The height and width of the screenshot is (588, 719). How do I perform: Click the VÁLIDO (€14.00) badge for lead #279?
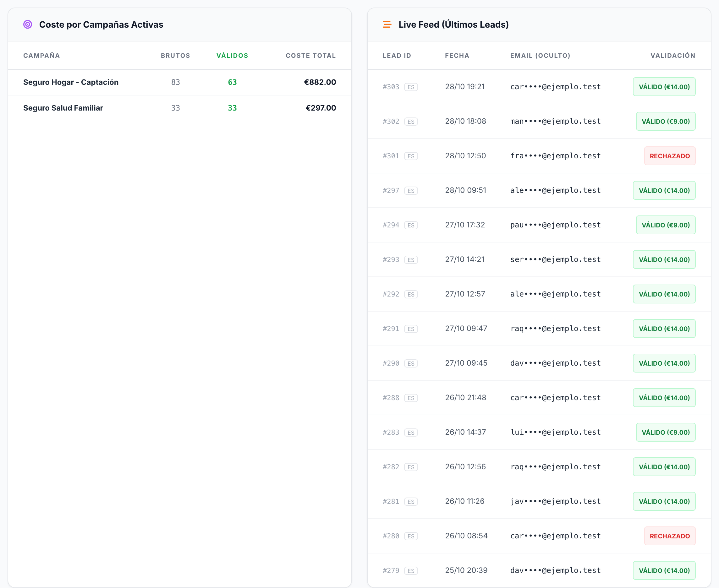664,570
